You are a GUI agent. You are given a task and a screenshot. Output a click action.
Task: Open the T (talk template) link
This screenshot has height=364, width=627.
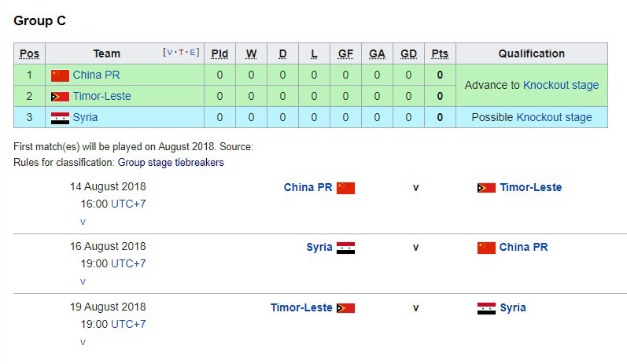click(x=182, y=53)
